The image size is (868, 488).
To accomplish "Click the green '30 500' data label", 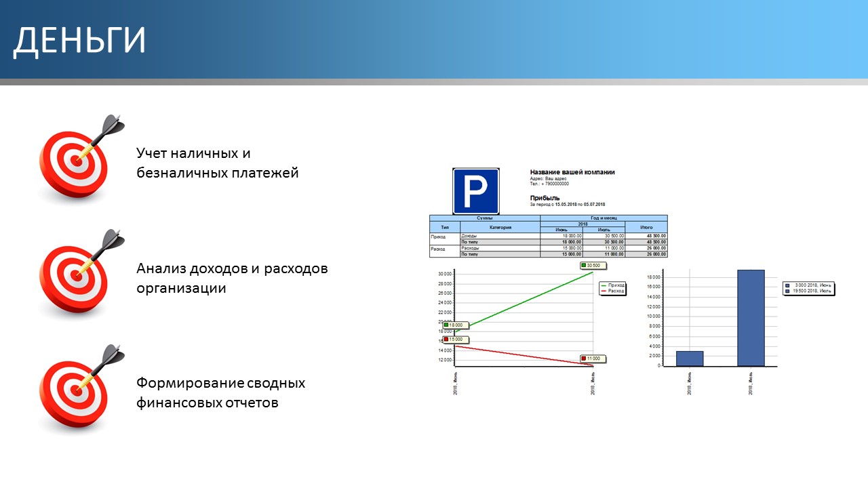I will (x=593, y=266).
